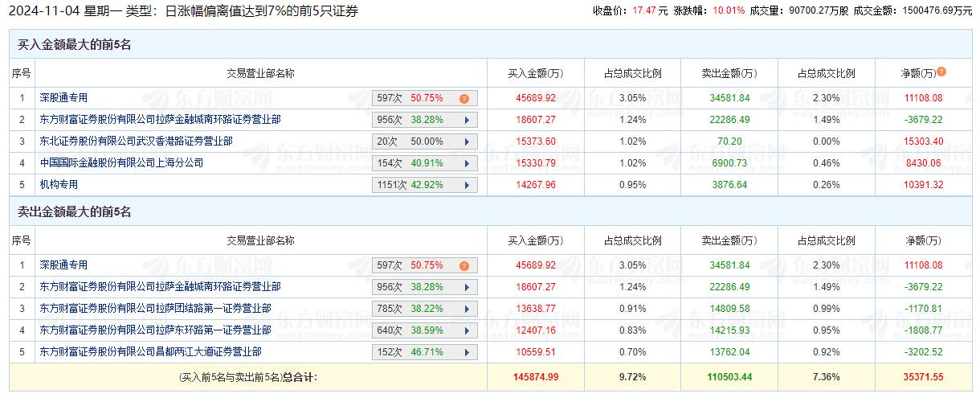Screen dimensions: 980x402
Task: Click the arrow icon next to 154次 40.91%
Action: tap(467, 163)
